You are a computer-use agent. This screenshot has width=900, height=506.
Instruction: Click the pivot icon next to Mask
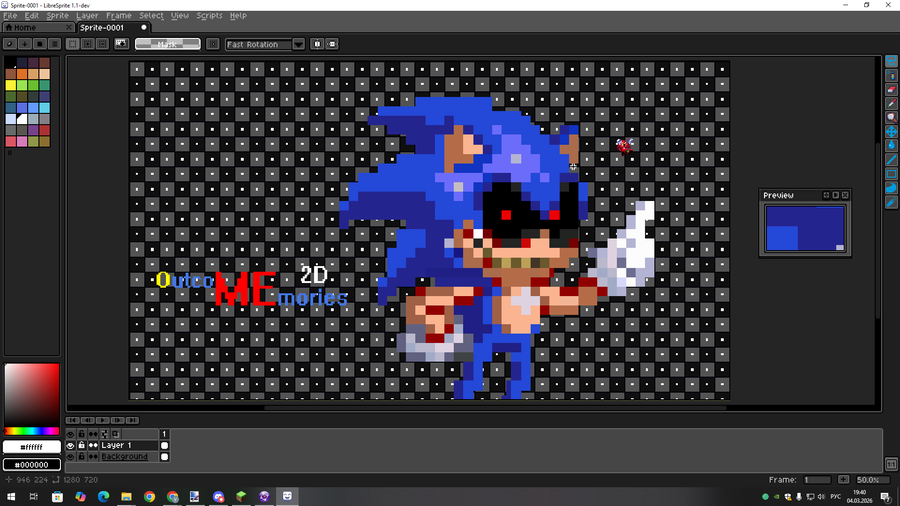point(213,44)
